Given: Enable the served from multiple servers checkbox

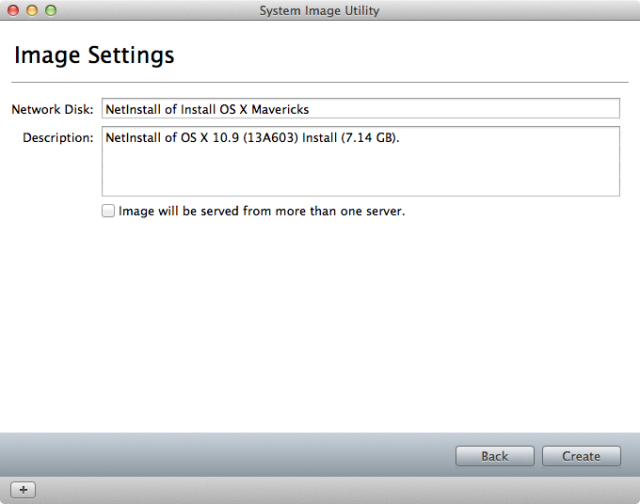Looking at the screenshot, I should (108, 211).
